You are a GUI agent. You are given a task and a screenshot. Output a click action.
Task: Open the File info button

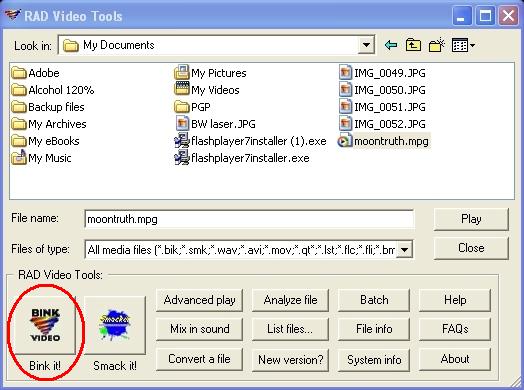coord(374,329)
